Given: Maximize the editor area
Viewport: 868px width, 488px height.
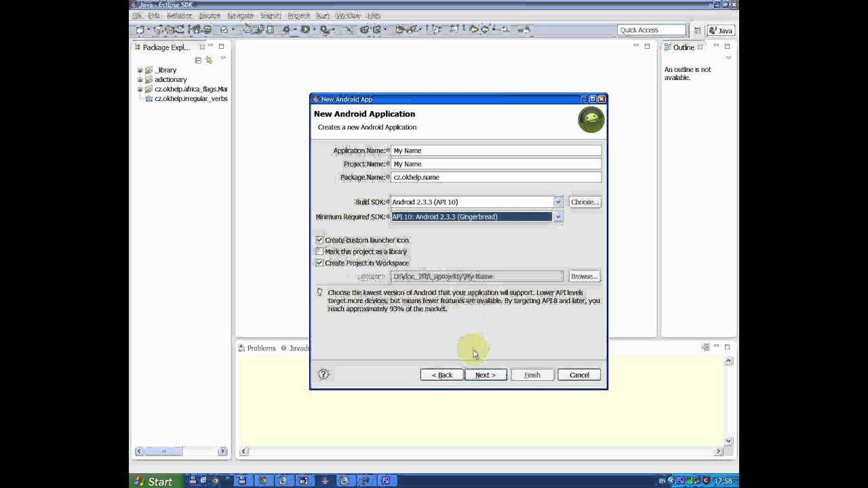Looking at the screenshot, I should [x=647, y=46].
